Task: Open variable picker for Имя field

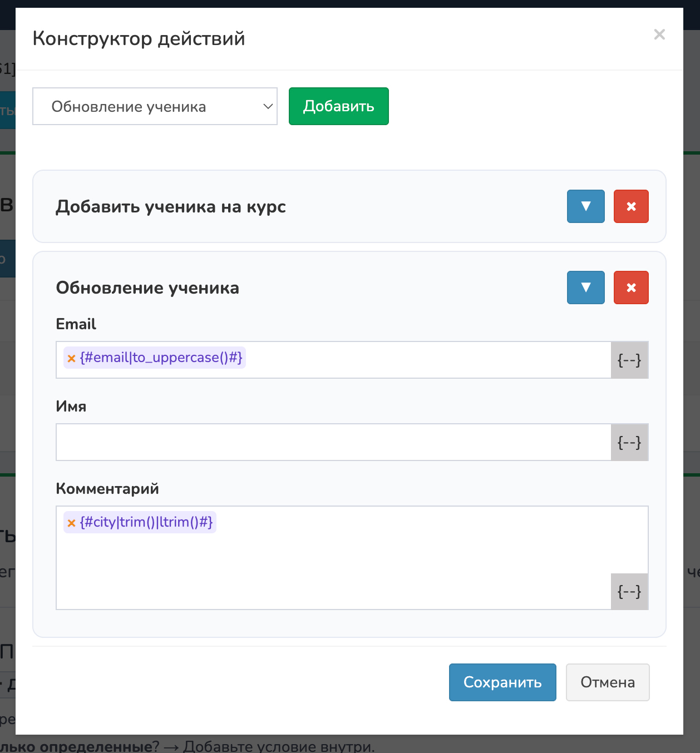Action: coord(629,443)
